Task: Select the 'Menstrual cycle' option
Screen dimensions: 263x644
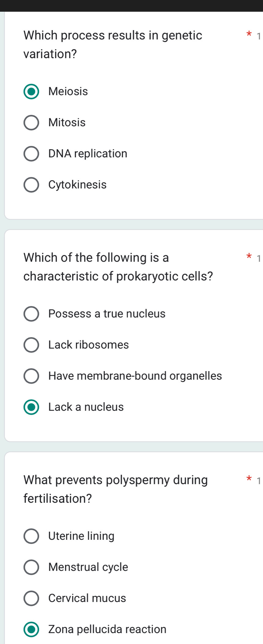Action: pos(31,567)
